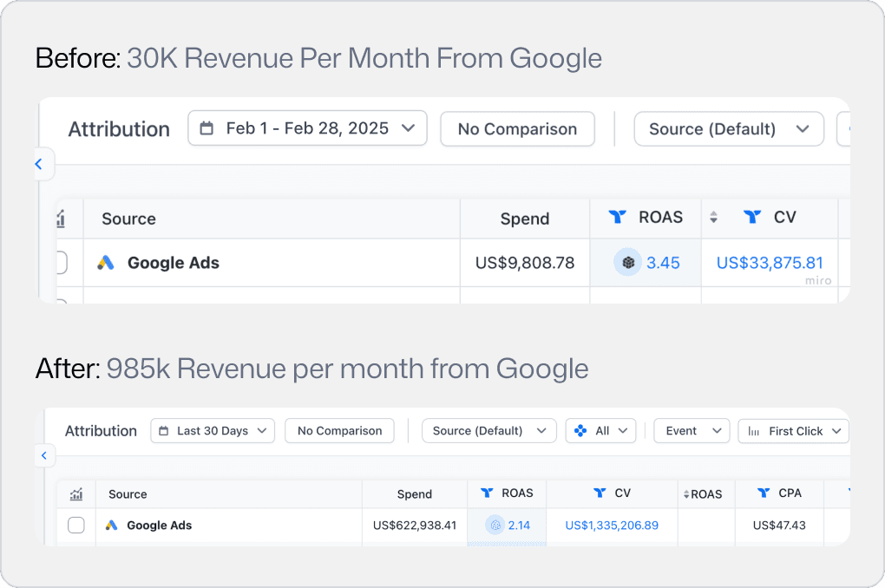Viewport: 885px width, 588px height.
Task: Click the ROAS value 3.45
Action: pyautogui.click(x=663, y=263)
